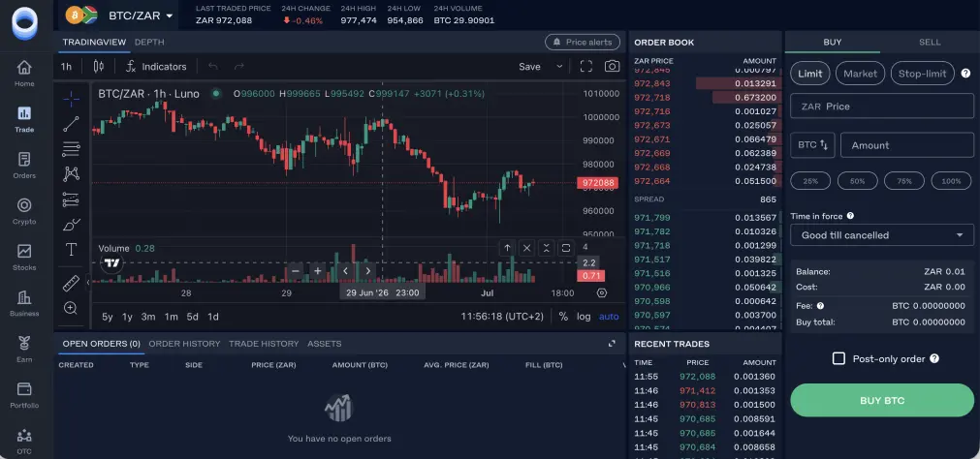Set amount to 50% of balance
Image resolution: width=980 pixels, height=459 pixels.
pyautogui.click(x=858, y=181)
